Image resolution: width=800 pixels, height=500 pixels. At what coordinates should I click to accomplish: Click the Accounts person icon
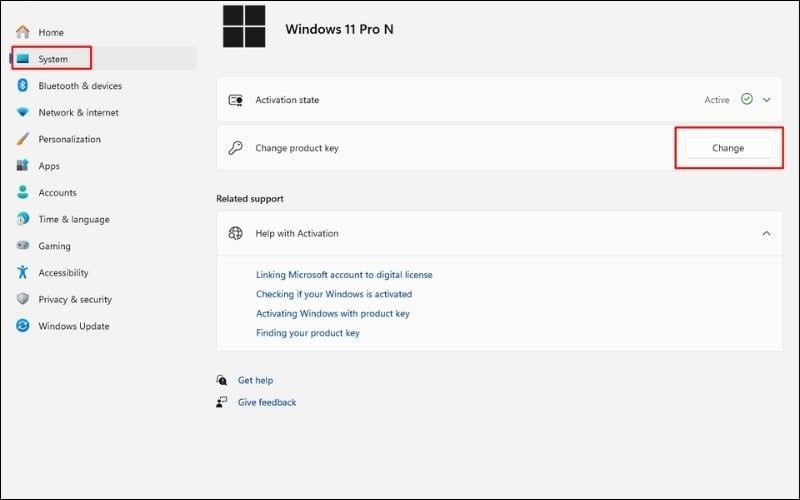coord(22,192)
